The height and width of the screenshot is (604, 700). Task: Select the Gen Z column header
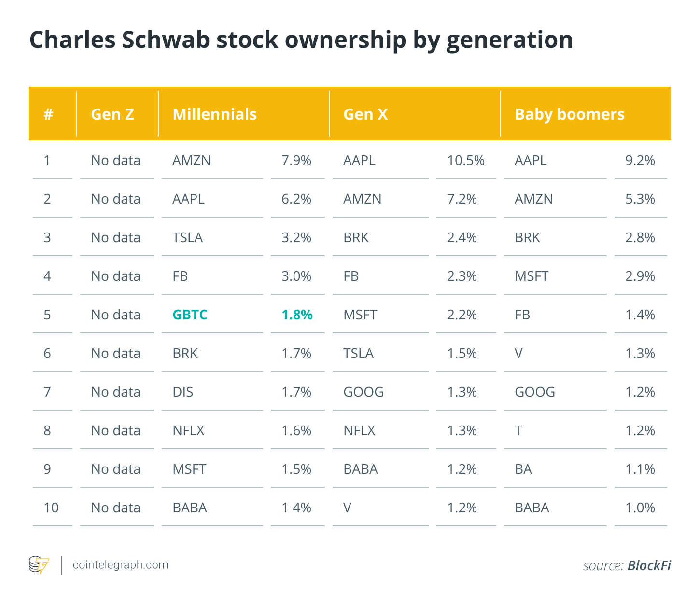pos(112,114)
